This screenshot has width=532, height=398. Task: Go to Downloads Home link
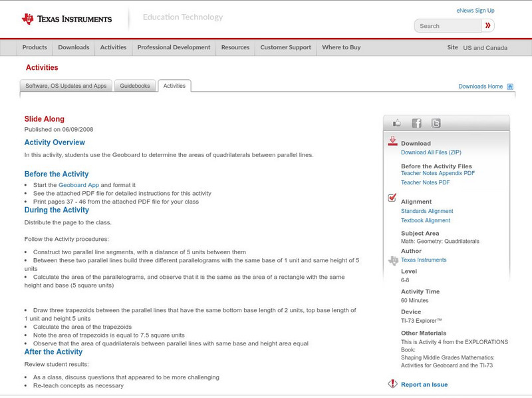point(480,87)
